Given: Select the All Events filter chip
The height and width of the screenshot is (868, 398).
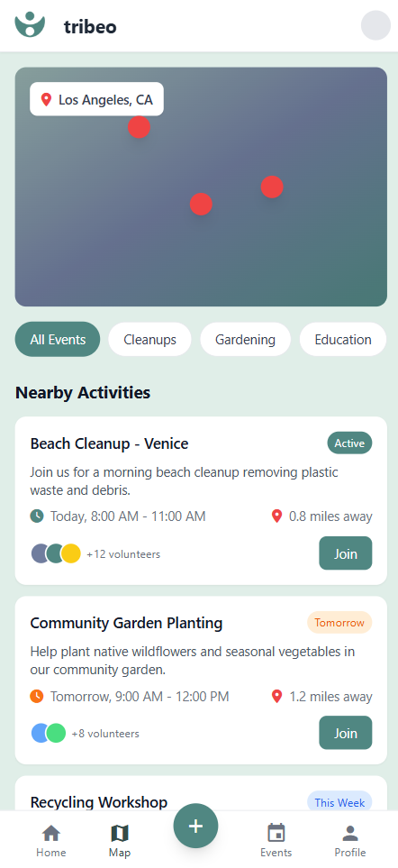Looking at the screenshot, I should click(58, 339).
